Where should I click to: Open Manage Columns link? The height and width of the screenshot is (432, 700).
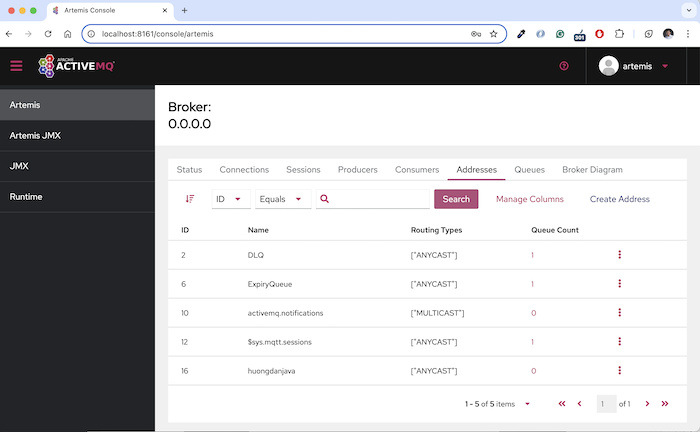(529, 199)
